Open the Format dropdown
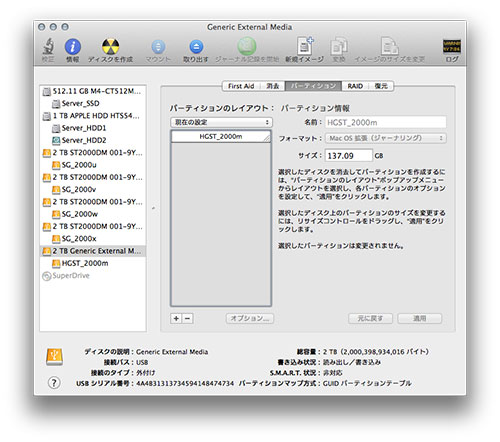Image resolution: width=500 pixels, height=442 pixels. tap(386, 138)
